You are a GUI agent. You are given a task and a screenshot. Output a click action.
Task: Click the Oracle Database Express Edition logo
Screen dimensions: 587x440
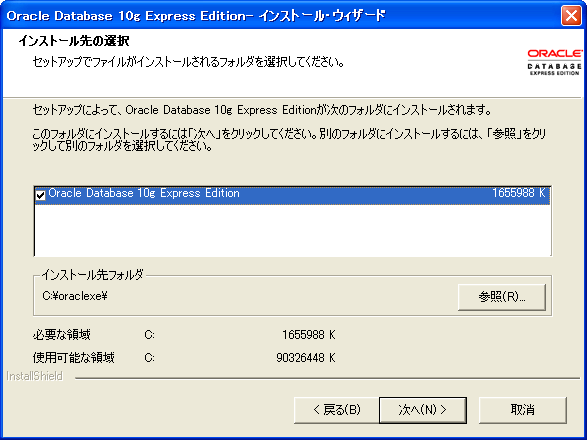click(x=554, y=62)
